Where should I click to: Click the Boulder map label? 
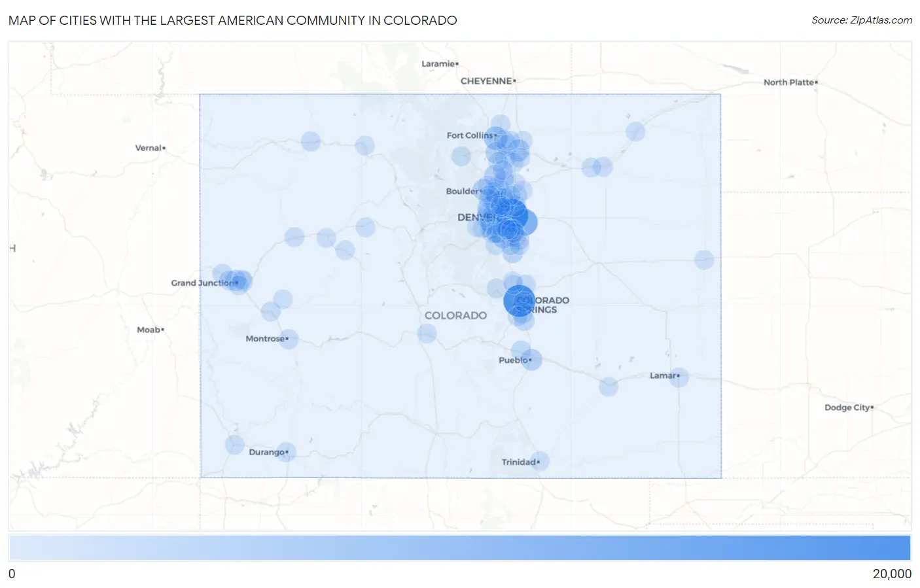point(463,192)
